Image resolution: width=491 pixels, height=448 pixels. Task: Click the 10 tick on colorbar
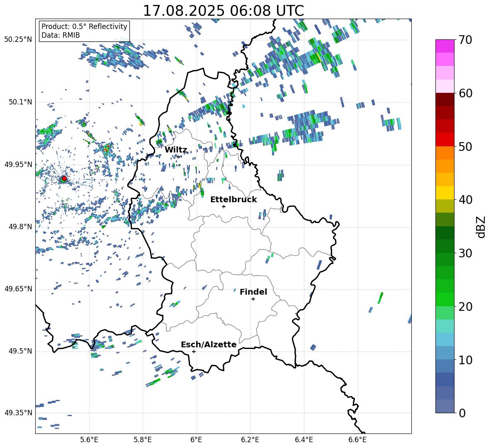click(x=465, y=360)
